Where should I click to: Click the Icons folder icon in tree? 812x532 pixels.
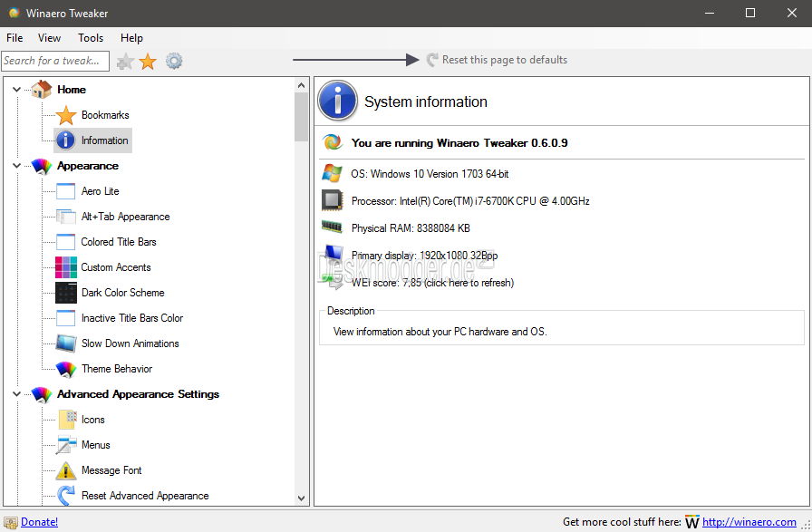tap(67, 420)
